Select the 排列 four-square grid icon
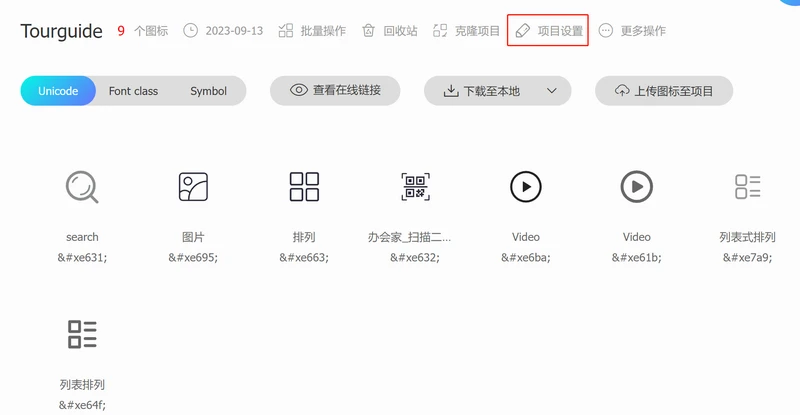This screenshot has width=800, height=415. 304,187
